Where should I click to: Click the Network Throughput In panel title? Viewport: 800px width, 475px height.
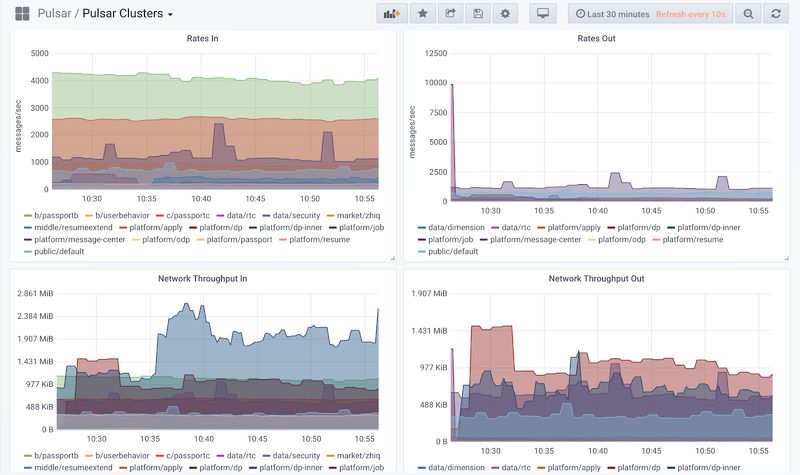tap(203, 279)
